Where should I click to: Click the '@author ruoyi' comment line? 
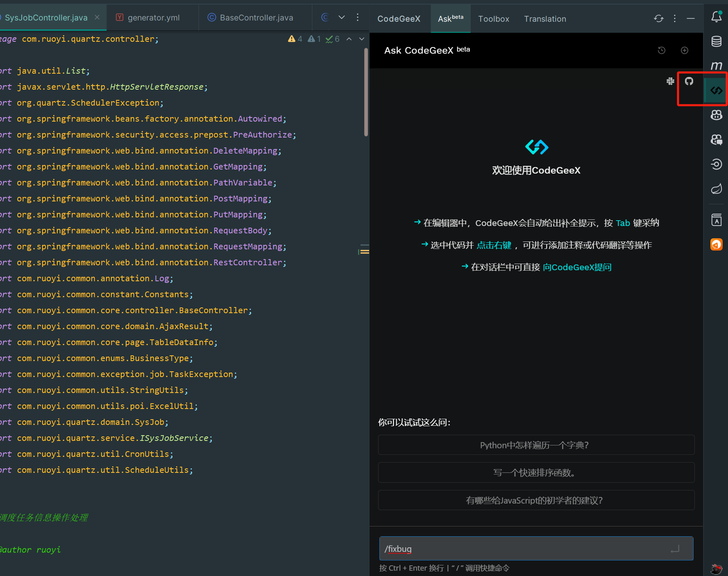[30, 550]
